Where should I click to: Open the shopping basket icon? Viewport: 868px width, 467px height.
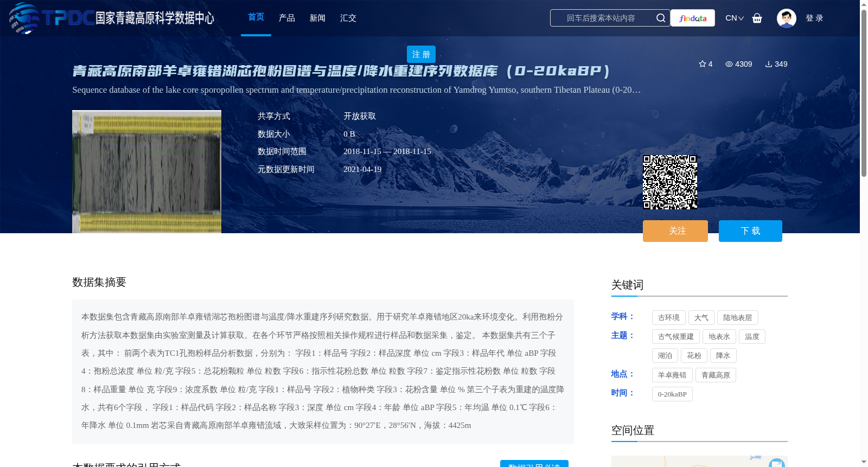tap(757, 18)
